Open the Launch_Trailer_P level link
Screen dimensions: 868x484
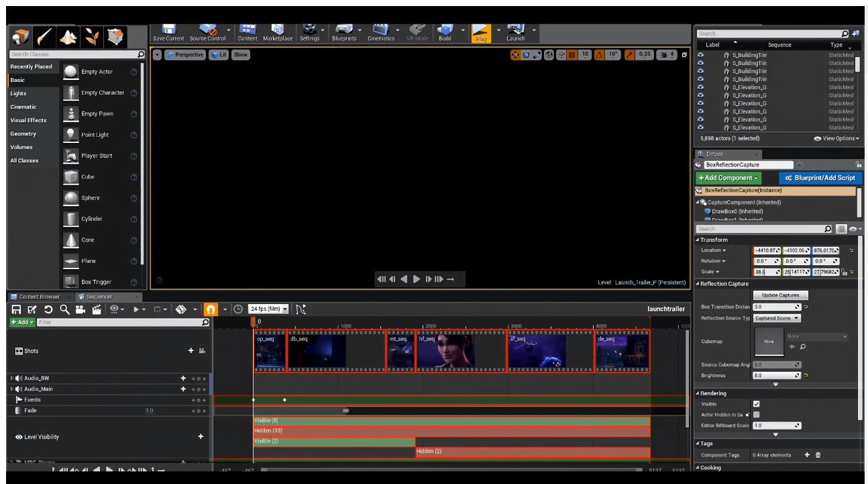(651, 283)
